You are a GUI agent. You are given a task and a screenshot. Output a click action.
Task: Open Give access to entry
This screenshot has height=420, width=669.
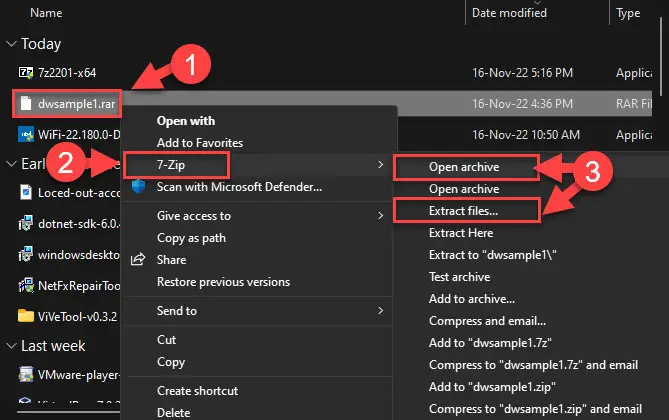pyautogui.click(x=194, y=216)
